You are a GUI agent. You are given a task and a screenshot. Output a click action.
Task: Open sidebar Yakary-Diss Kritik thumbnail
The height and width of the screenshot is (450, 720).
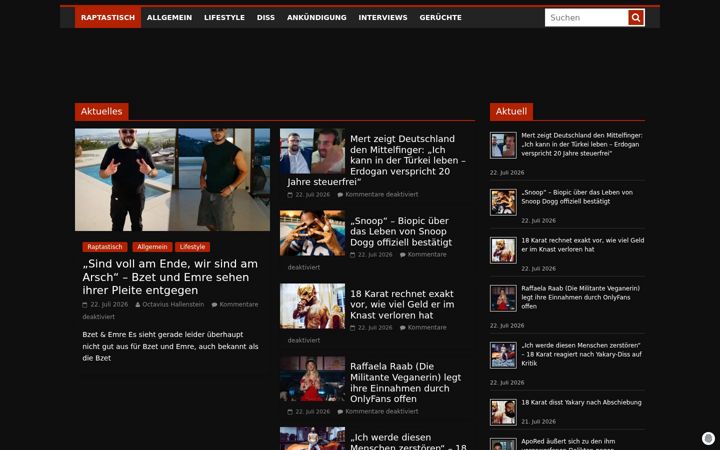[503, 355]
